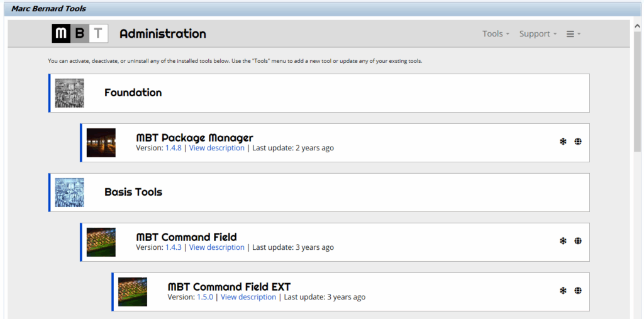Click the snowflake icon for MBT Command Field EXT
Image resolution: width=644 pixels, height=319 pixels.
[563, 291]
